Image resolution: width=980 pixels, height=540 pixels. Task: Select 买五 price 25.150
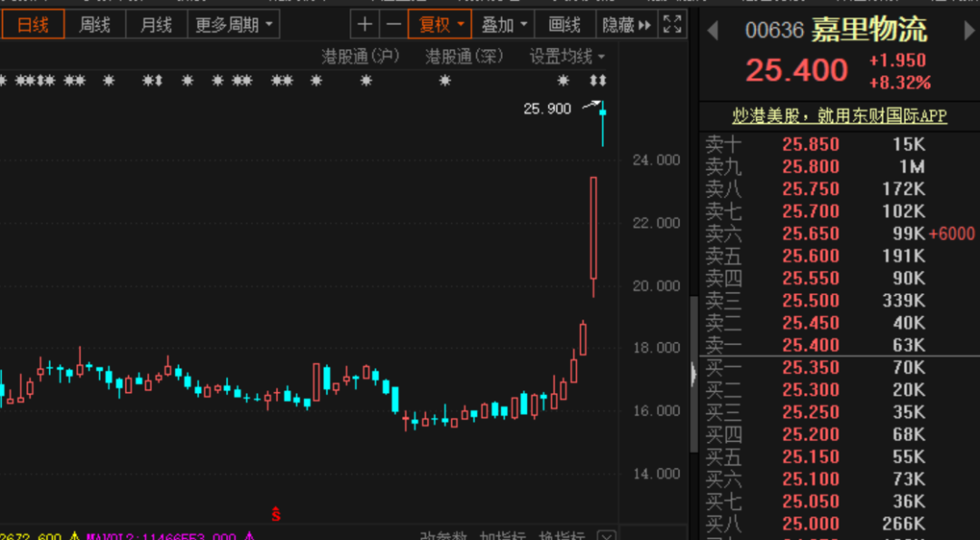tap(810, 457)
